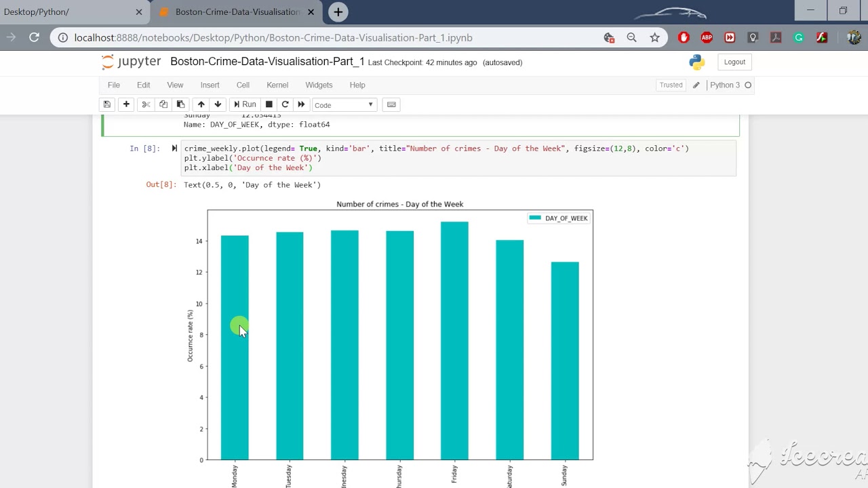Insert a new cell below with plus icon
The height and width of the screenshot is (488, 868).
point(126,104)
